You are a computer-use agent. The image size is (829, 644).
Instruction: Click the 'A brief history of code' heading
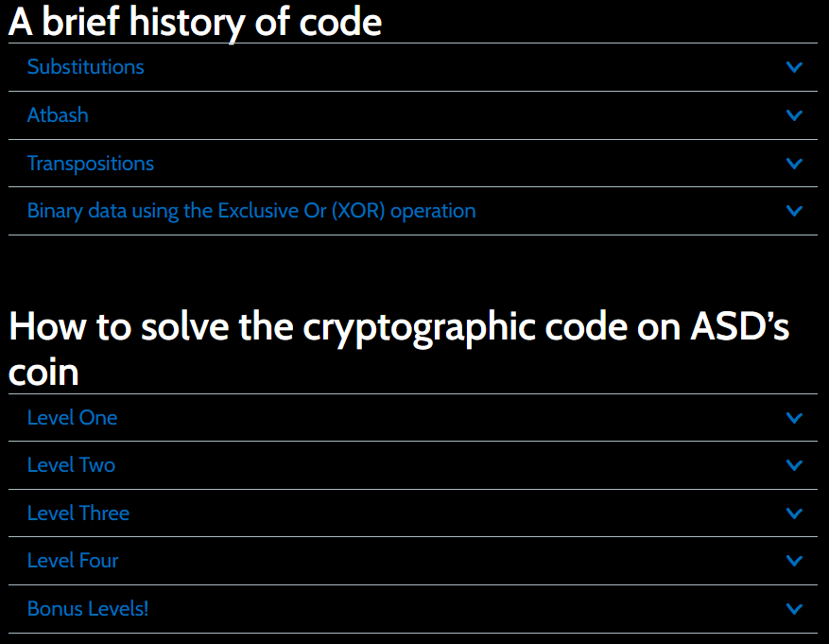tap(196, 22)
